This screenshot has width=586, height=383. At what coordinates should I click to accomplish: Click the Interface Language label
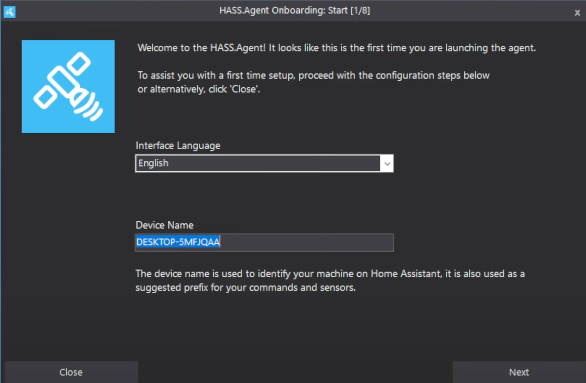pos(178,146)
